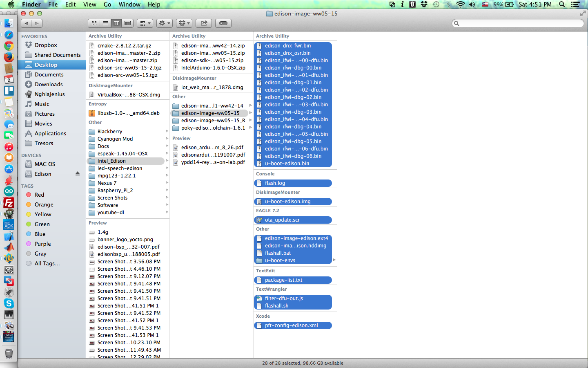
Task: Open the Trash in the Dock
Action: click(x=9, y=353)
